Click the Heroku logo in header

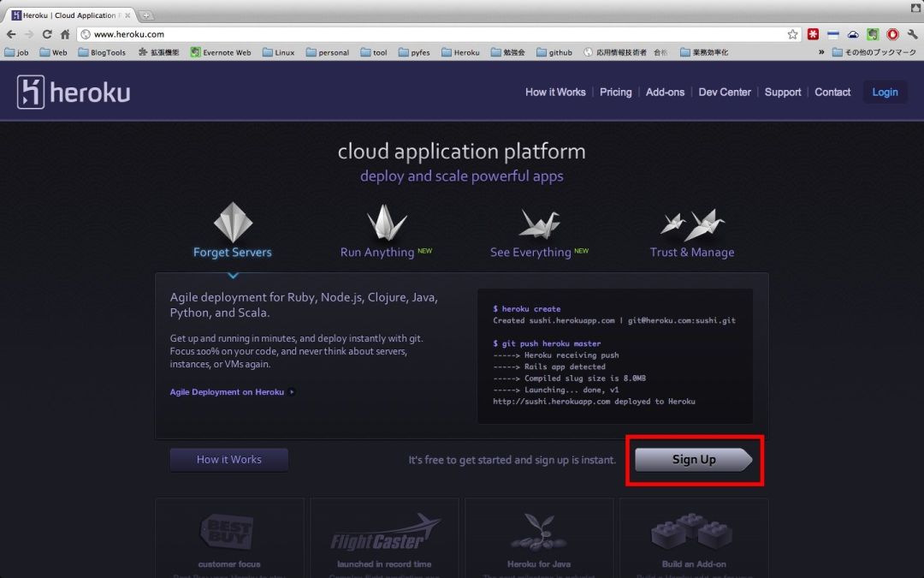pos(74,92)
